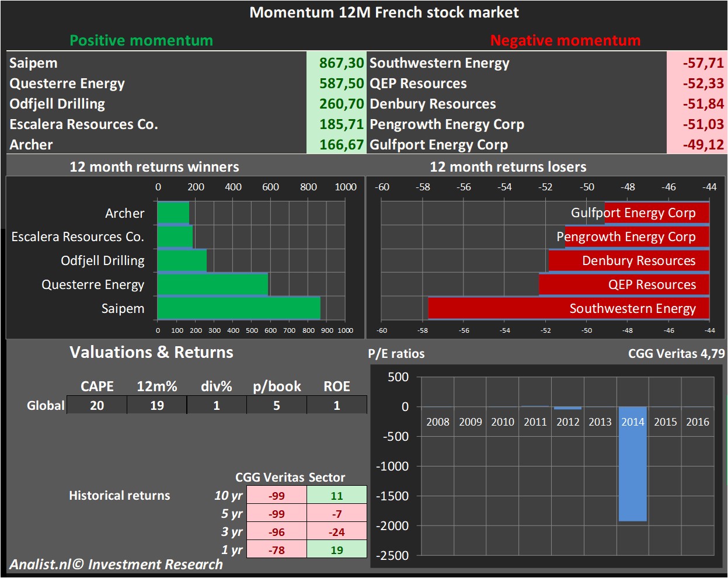Select the 'Positive momentum' heading
728x578 pixels.
click(141, 40)
